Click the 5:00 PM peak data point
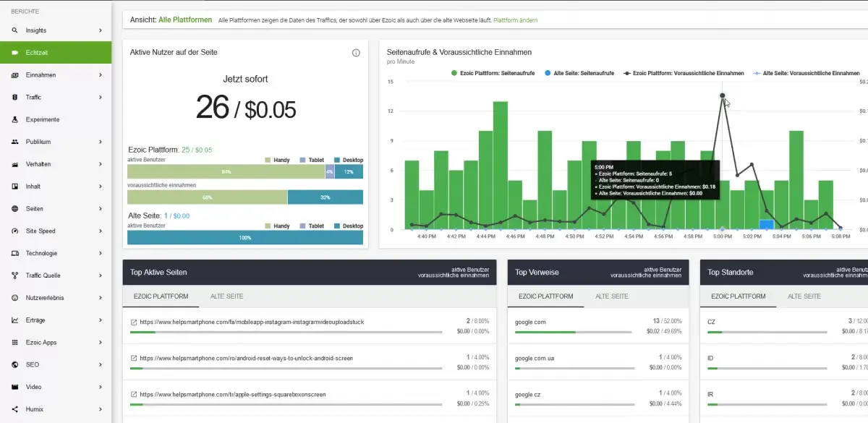868x423 pixels. point(722,95)
